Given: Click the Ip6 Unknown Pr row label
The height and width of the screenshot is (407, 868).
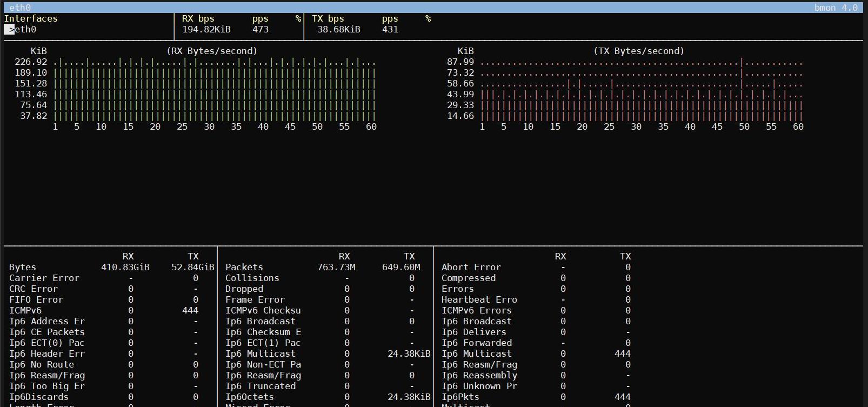Looking at the screenshot, I should tap(479, 386).
